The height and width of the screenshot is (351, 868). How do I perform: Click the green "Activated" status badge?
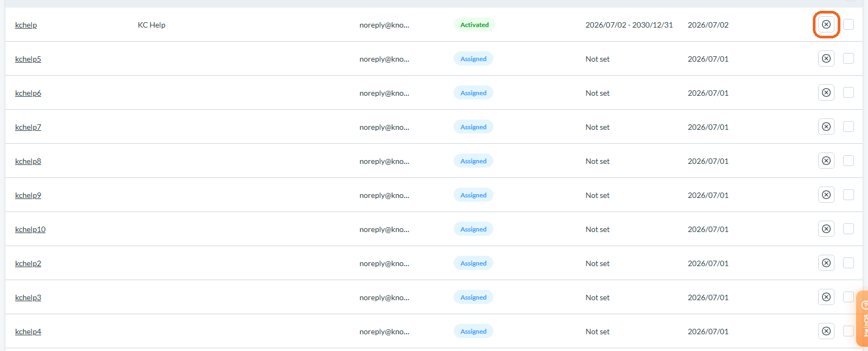tap(475, 25)
